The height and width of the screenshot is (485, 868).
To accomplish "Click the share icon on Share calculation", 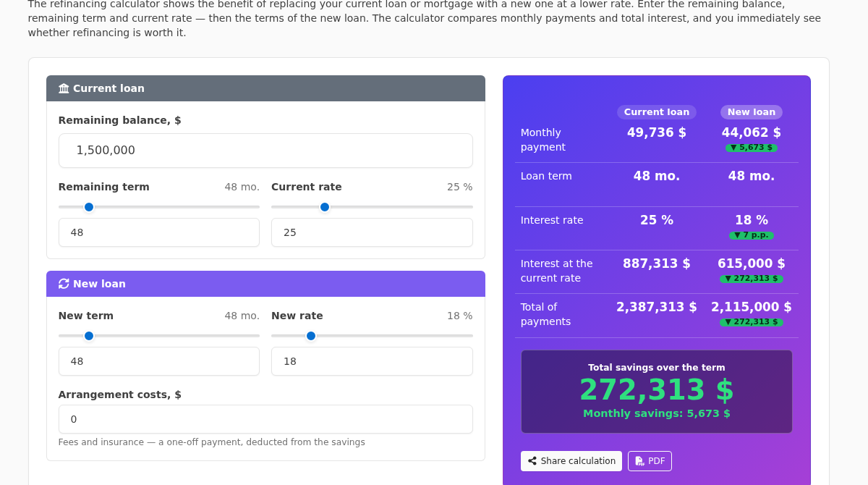I will tap(532, 461).
